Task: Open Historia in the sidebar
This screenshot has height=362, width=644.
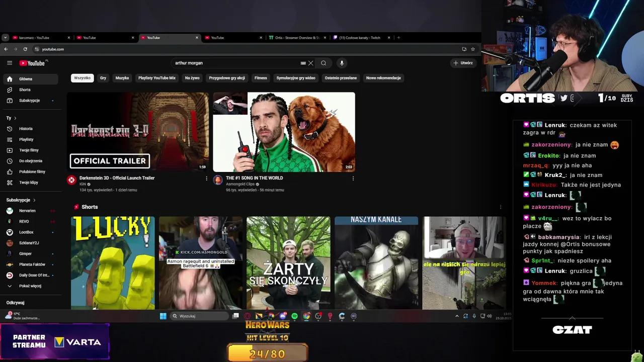Action: coord(30,129)
